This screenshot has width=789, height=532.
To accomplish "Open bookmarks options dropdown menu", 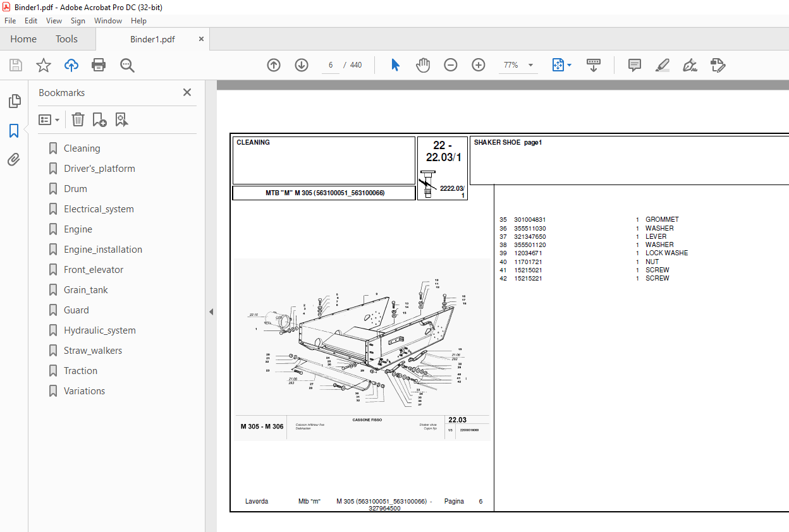I will 49,119.
